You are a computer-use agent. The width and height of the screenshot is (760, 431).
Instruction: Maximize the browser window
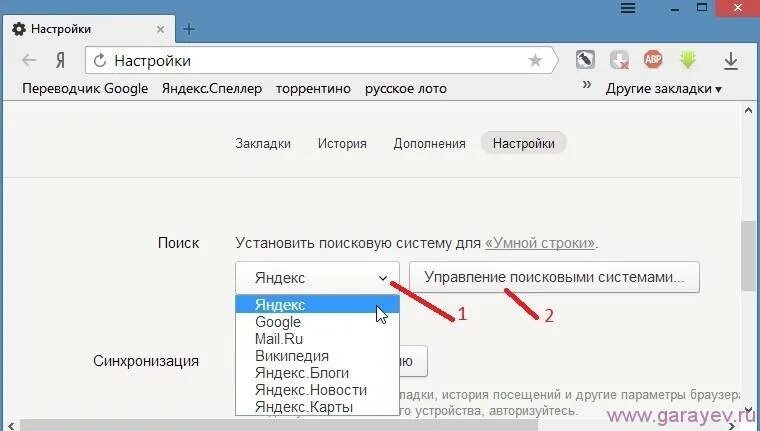pos(702,7)
